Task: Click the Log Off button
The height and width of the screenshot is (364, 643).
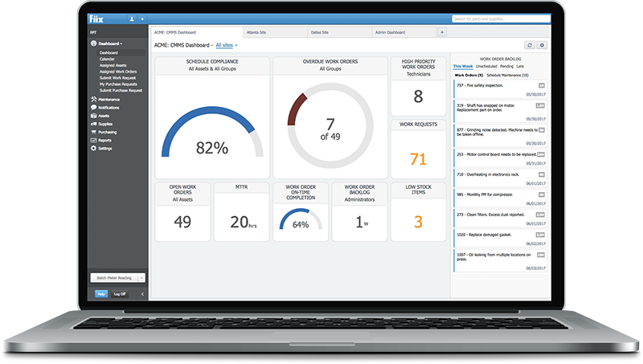Action: pyautogui.click(x=120, y=294)
